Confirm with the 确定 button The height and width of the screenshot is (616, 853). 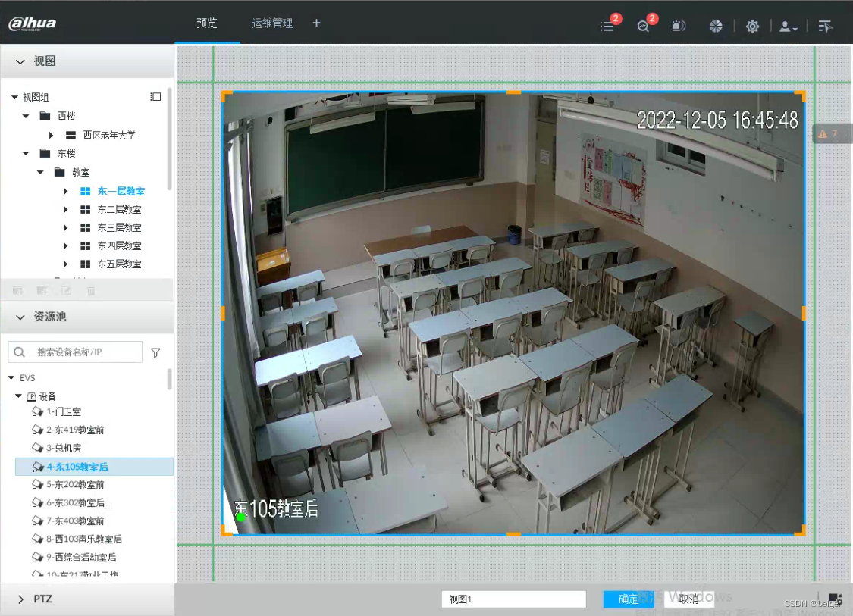click(629, 599)
